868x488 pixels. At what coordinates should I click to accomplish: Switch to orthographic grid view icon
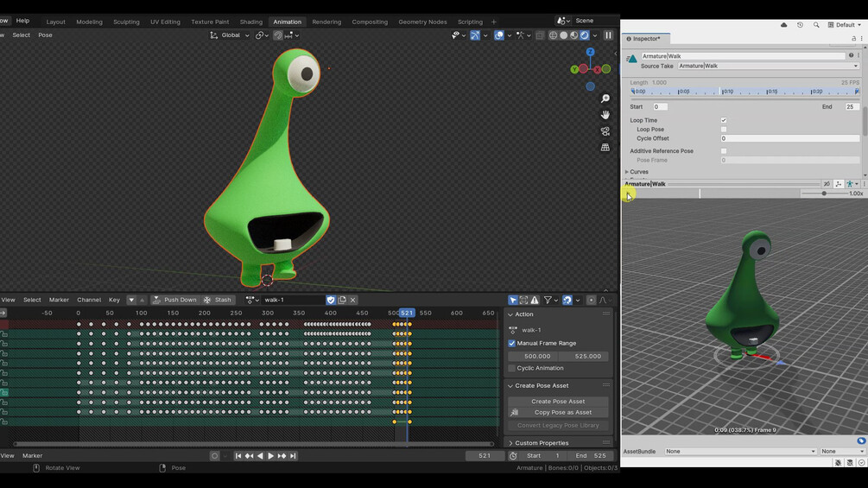605,147
